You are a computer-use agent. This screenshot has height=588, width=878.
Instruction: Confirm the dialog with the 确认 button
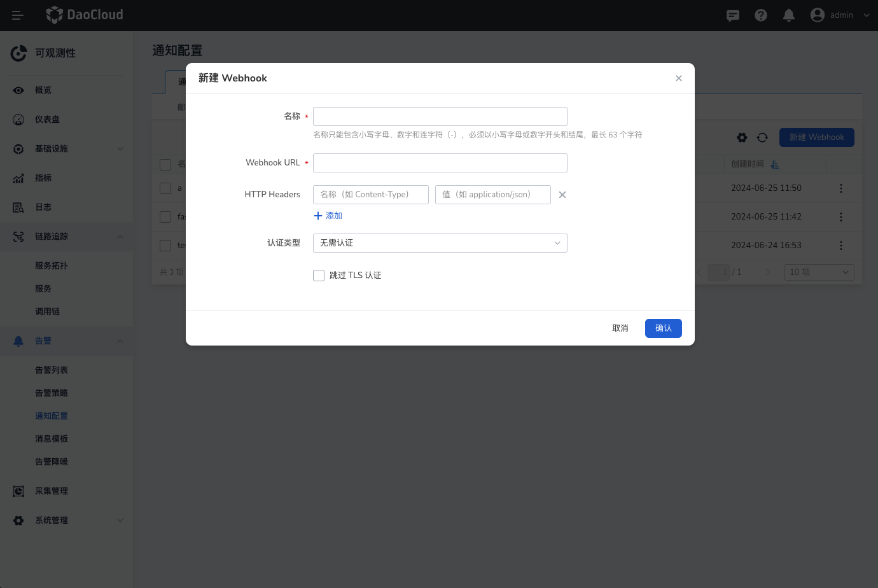point(663,328)
